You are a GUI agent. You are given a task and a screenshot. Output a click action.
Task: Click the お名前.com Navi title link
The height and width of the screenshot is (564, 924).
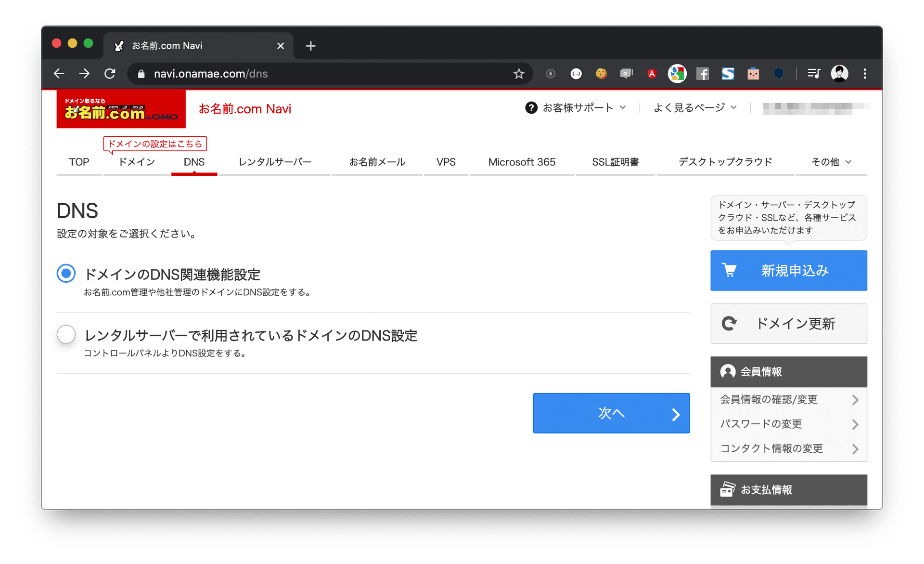click(x=245, y=109)
